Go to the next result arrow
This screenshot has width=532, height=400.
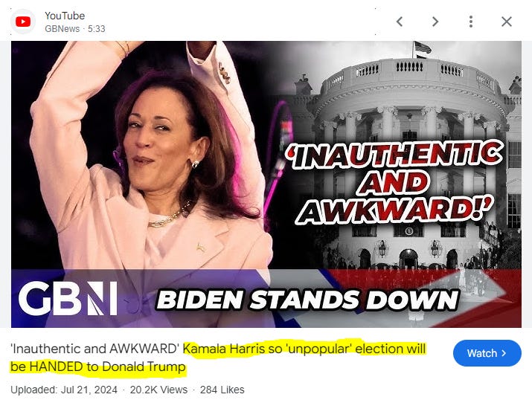(x=435, y=22)
